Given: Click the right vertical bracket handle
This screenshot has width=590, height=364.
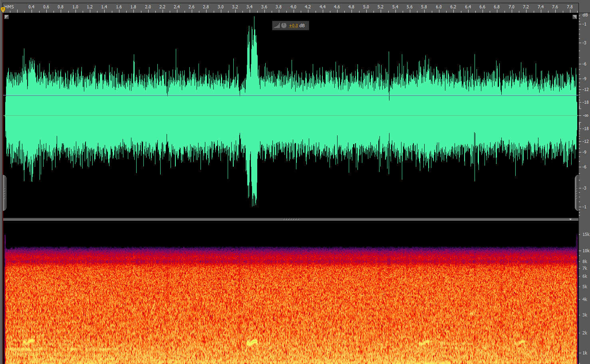Looking at the screenshot, I should coord(577,193).
